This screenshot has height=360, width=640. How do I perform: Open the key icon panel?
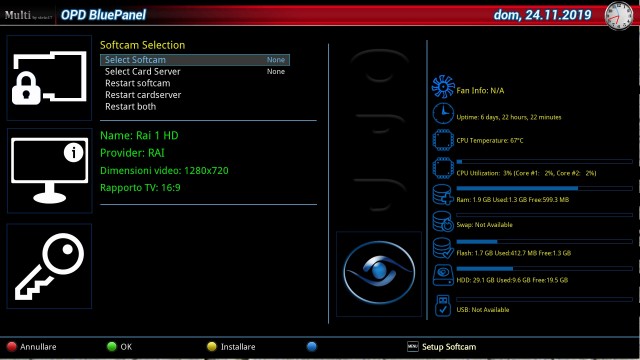(49, 266)
